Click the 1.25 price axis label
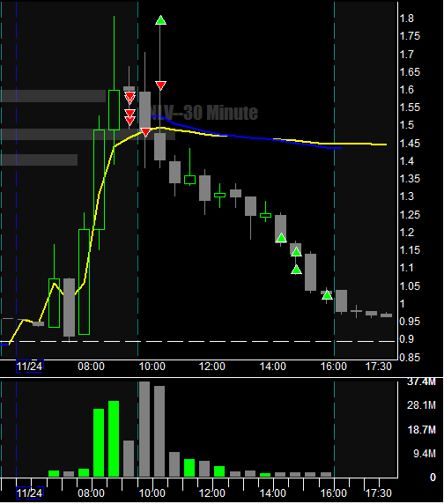 [410, 215]
